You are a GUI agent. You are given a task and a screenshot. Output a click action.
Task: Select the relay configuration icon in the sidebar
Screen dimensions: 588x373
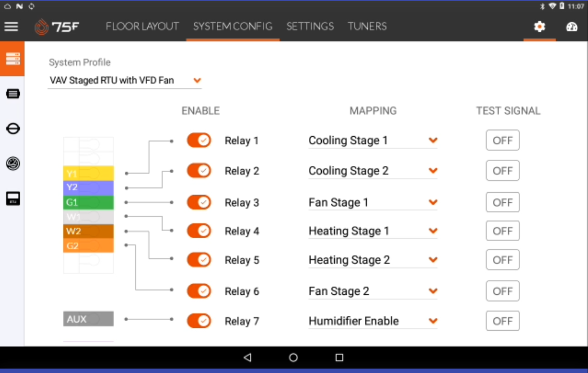13,58
